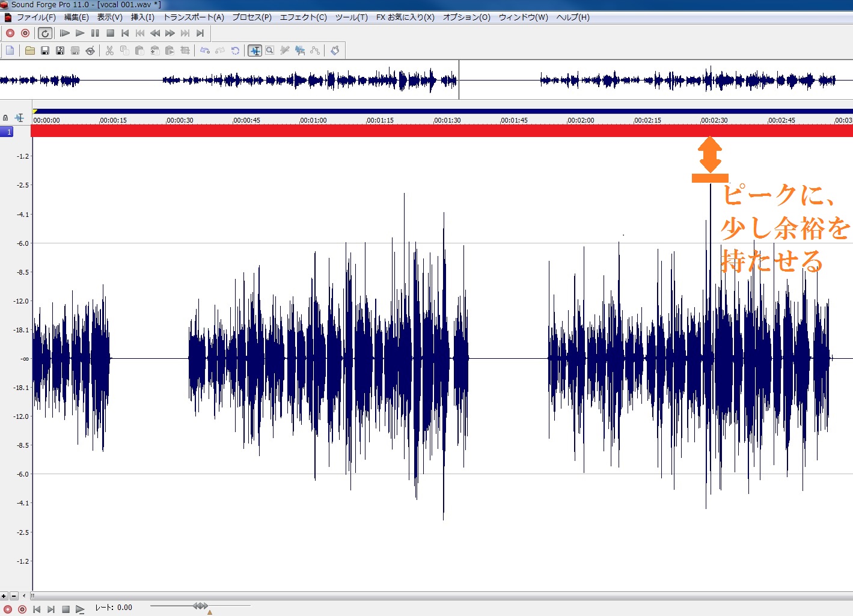853x616 pixels.
Task: Click the playback rate scrub slider handle
Action: (x=200, y=606)
